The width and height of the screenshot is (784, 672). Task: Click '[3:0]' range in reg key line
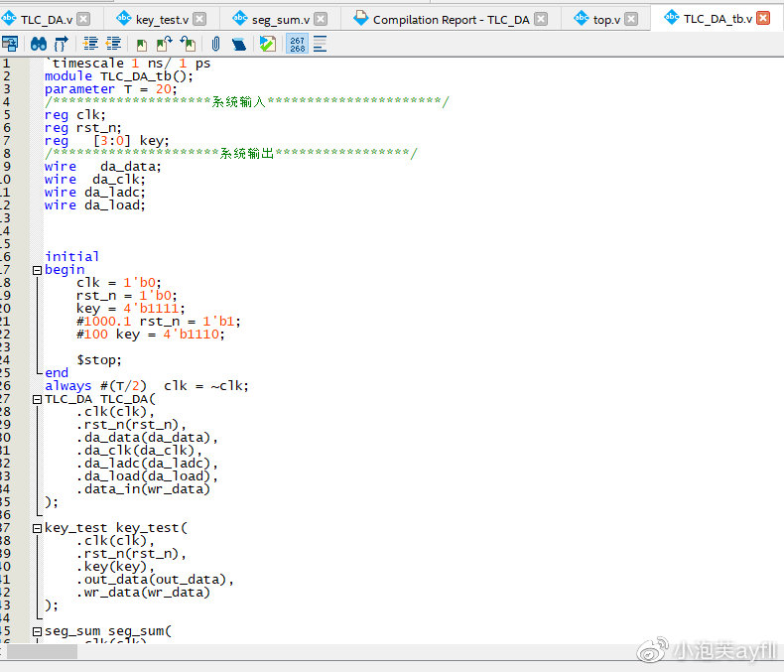111,141
